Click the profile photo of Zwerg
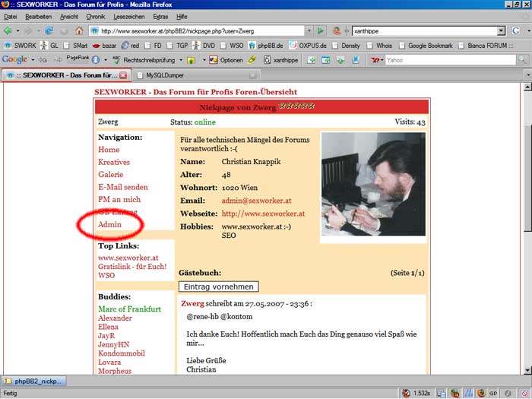Viewport: 532px width, 399px height. coord(373,184)
